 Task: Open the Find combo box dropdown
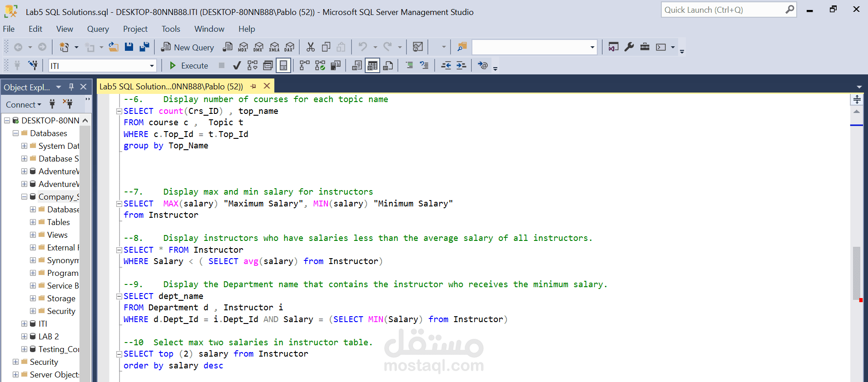[x=592, y=47]
